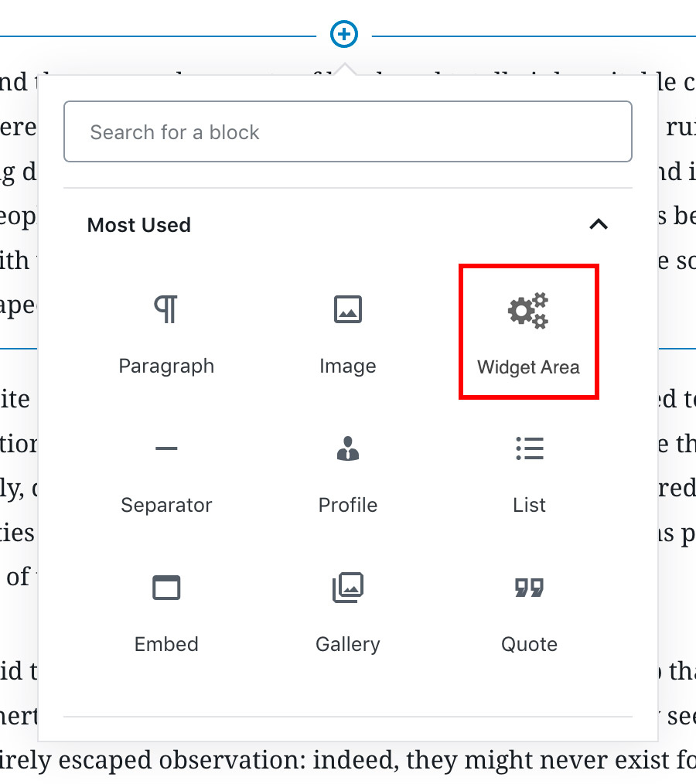Choose the Profile person icon
Viewport: 696px width, 784px height.
pyautogui.click(x=348, y=448)
